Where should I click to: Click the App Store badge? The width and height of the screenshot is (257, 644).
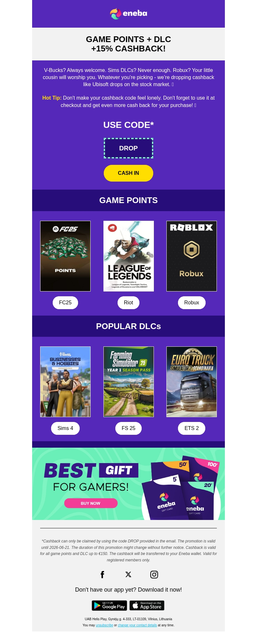tap(147, 605)
